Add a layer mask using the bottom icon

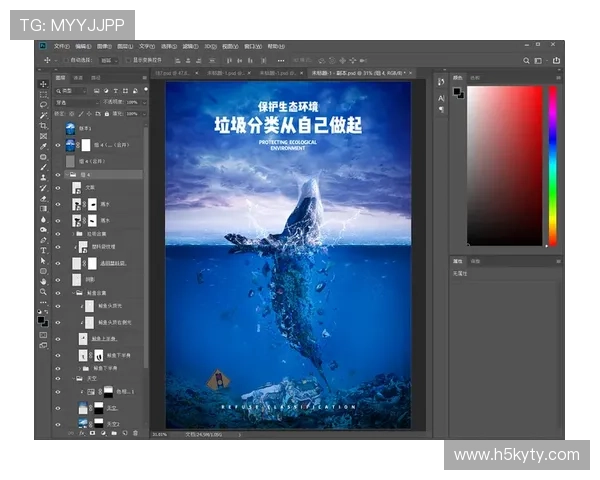pyautogui.click(x=92, y=433)
